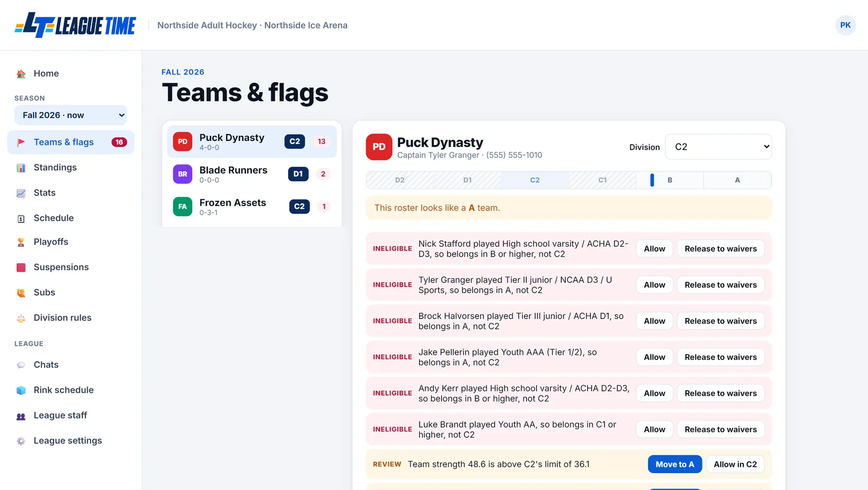Release Andy Kerr to waivers
Viewport: 868px width, 490px height.
click(x=720, y=393)
